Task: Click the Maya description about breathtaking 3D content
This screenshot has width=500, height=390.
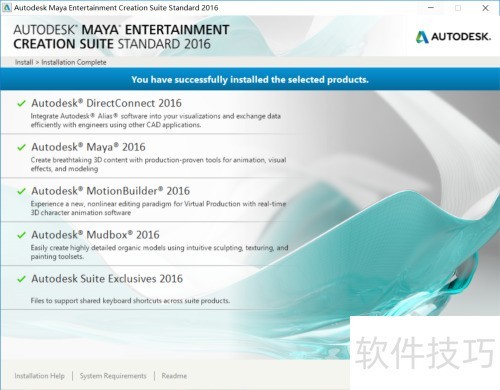Action: [158, 164]
